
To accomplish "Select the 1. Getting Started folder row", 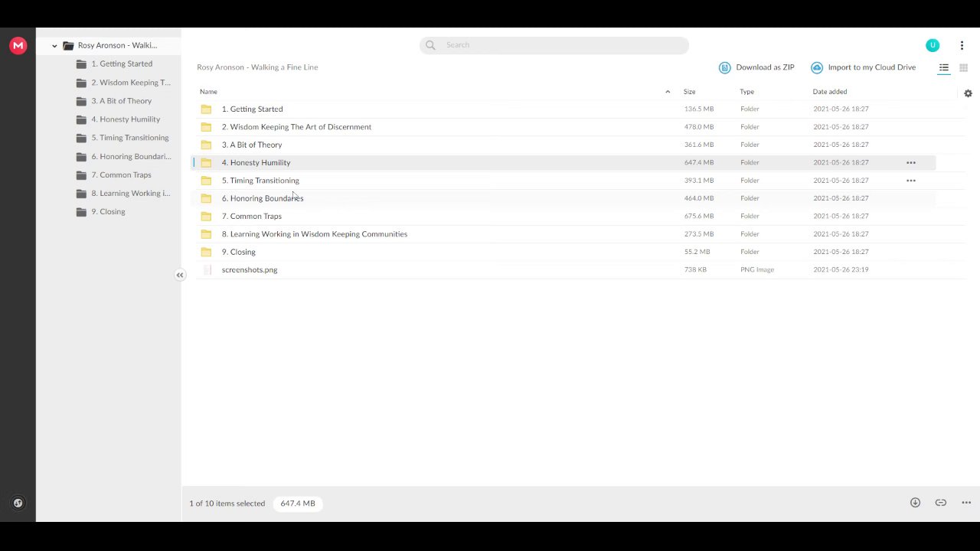I will click(x=563, y=109).
